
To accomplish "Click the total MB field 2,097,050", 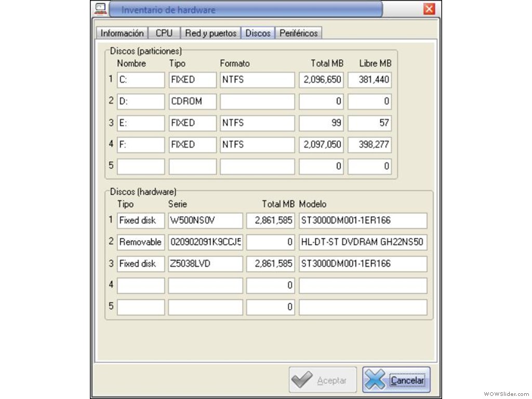I will pos(321,145).
